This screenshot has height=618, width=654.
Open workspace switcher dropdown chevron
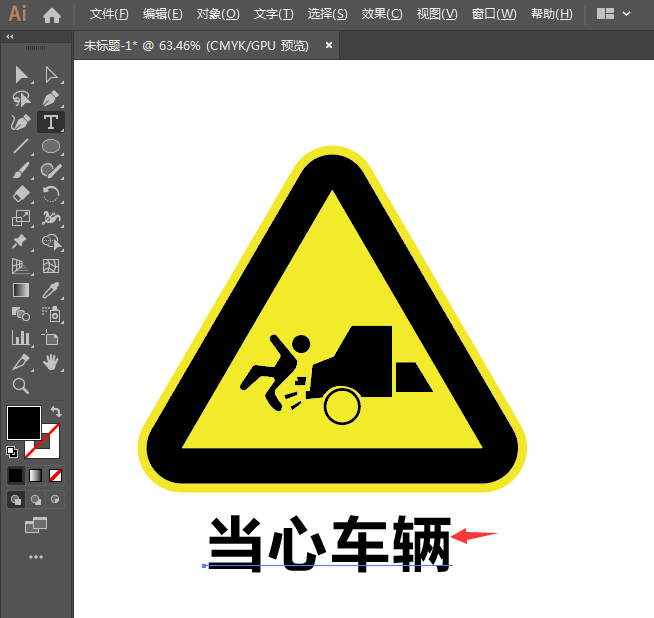pos(626,14)
